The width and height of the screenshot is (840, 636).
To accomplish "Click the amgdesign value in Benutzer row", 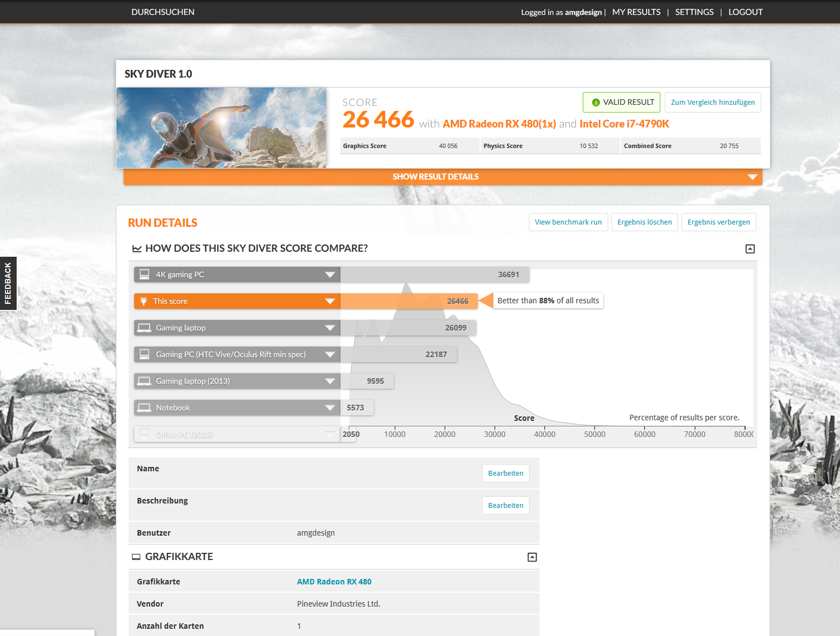I will [316, 533].
